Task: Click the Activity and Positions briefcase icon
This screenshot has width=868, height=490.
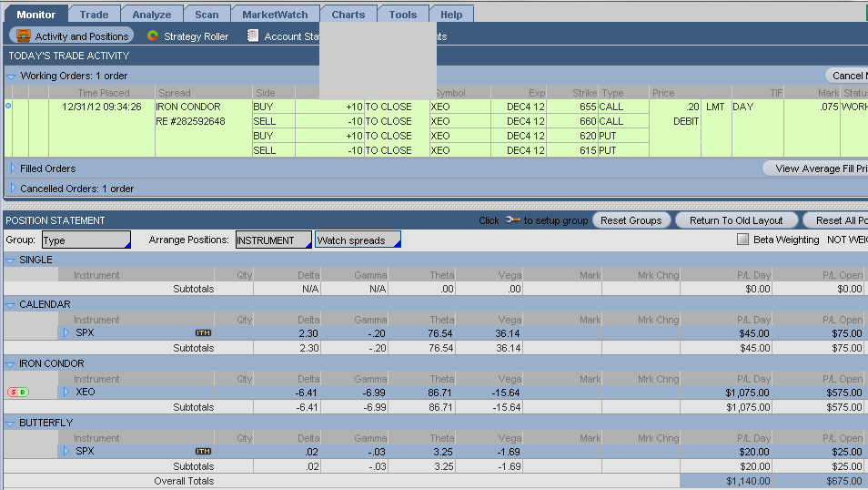Action: pyautogui.click(x=24, y=36)
